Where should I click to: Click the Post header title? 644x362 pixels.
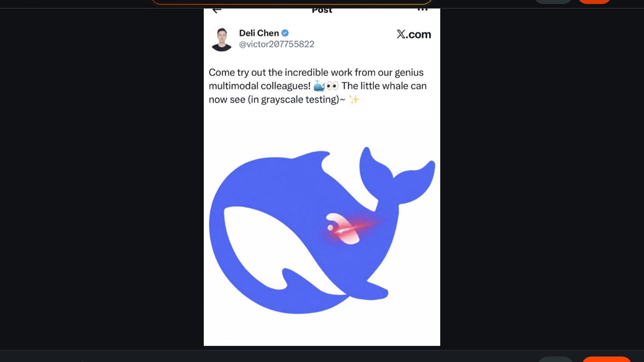(322, 10)
